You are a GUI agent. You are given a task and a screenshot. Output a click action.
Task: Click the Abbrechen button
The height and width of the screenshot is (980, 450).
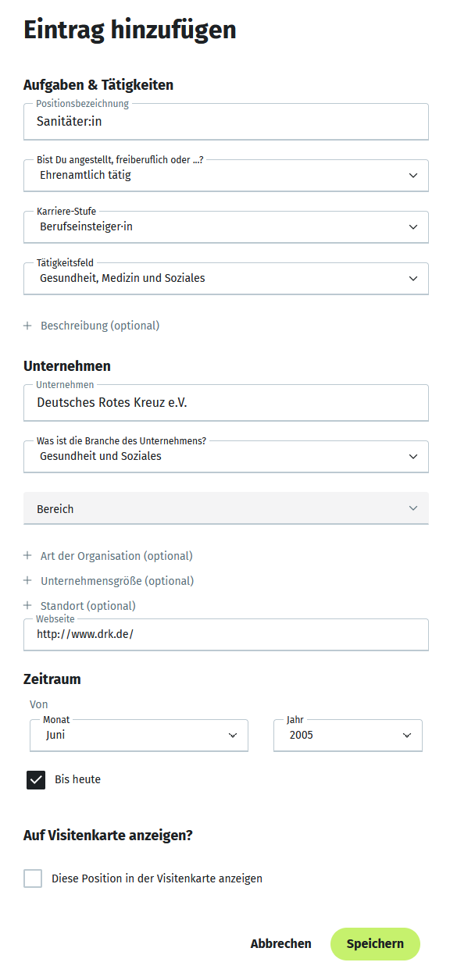click(280, 943)
